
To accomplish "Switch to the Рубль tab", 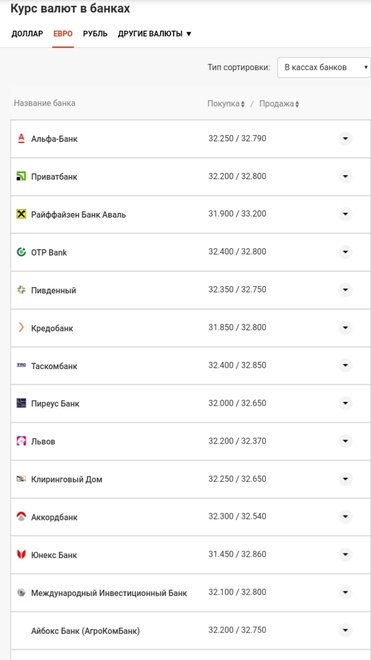I will pyautogui.click(x=95, y=34).
